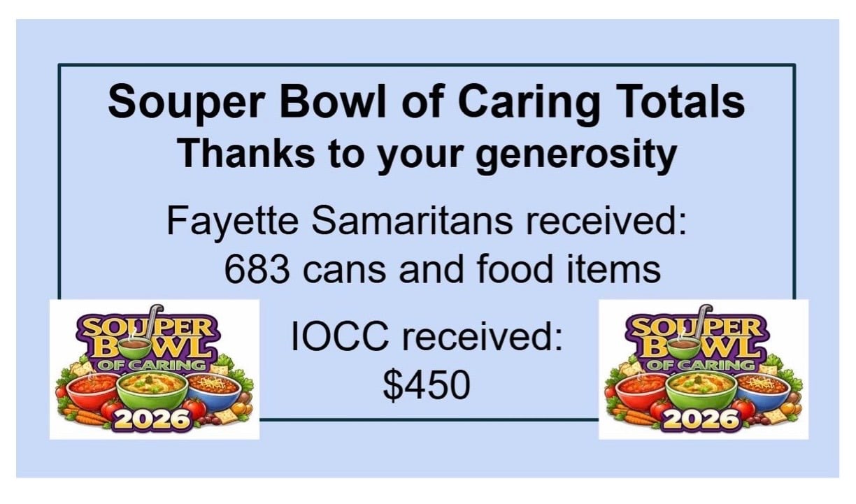Click the "IOCC received:" text

pos(426,338)
